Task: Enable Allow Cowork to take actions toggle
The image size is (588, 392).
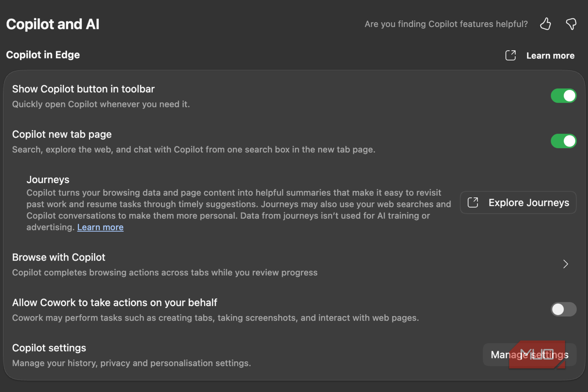Action: 563,309
